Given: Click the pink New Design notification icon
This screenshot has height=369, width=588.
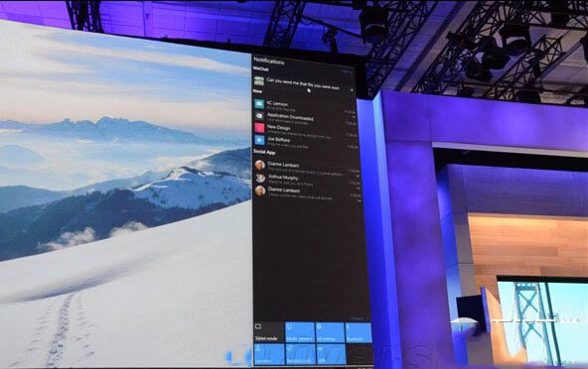Looking at the screenshot, I should click(x=259, y=128).
